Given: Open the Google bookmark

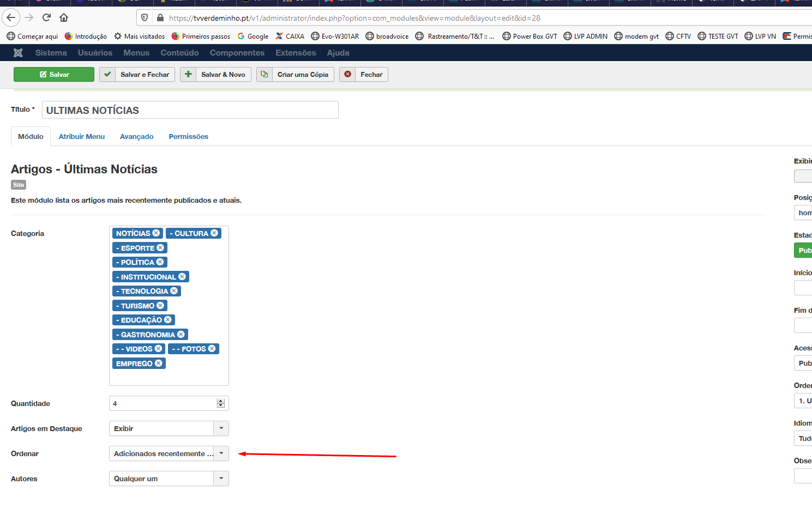Looking at the screenshot, I should (x=252, y=37).
